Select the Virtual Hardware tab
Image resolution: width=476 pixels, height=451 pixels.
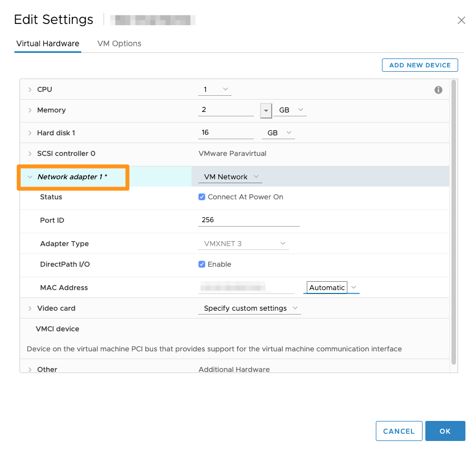47,43
